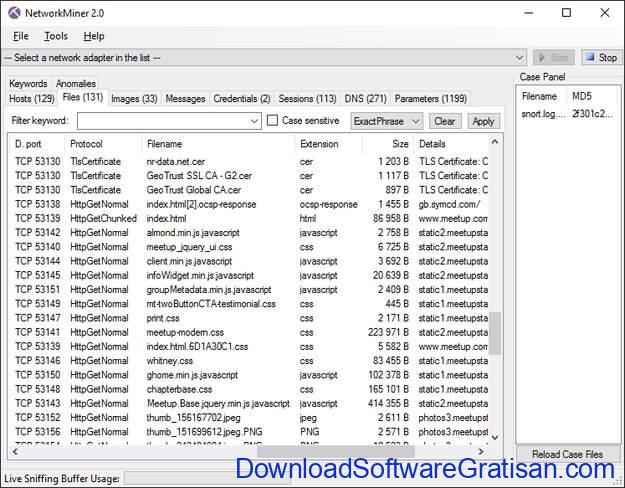
Task: Click the Apply filter button
Action: (483, 121)
